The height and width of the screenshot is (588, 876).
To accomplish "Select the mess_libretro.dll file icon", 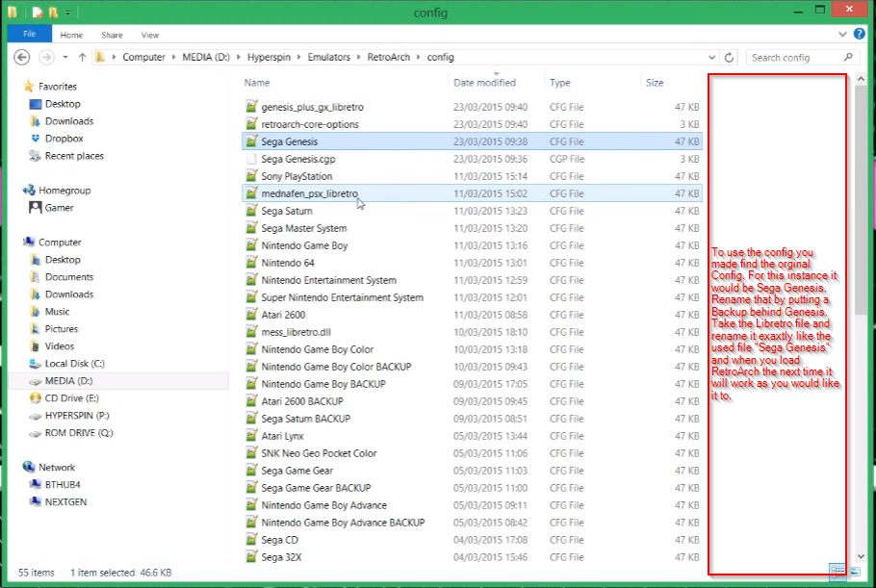I will point(251,332).
